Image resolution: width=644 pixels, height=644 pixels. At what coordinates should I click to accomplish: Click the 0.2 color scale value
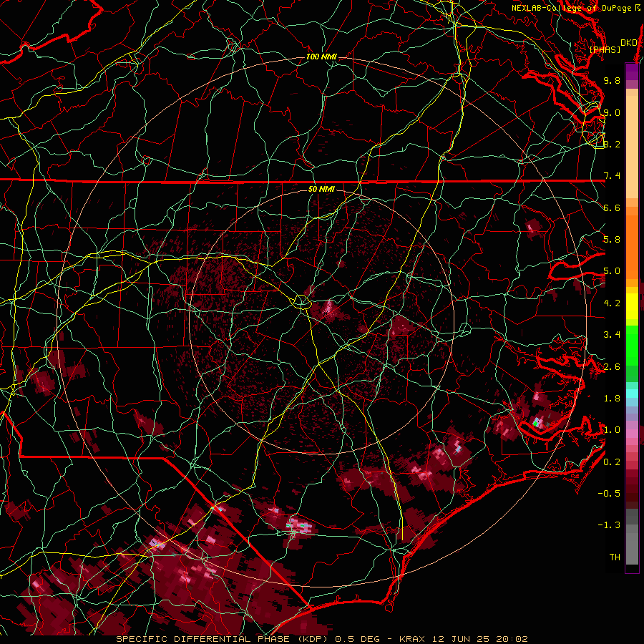612,462
